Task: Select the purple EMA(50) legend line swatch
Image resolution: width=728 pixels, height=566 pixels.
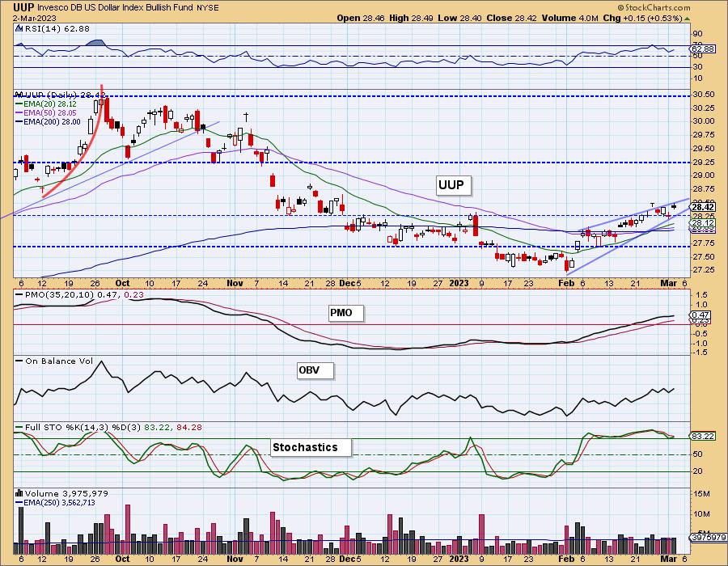Action: 19,113
